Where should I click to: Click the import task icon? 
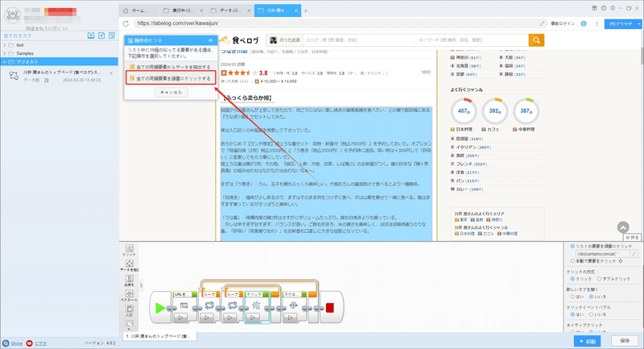click(91, 35)
